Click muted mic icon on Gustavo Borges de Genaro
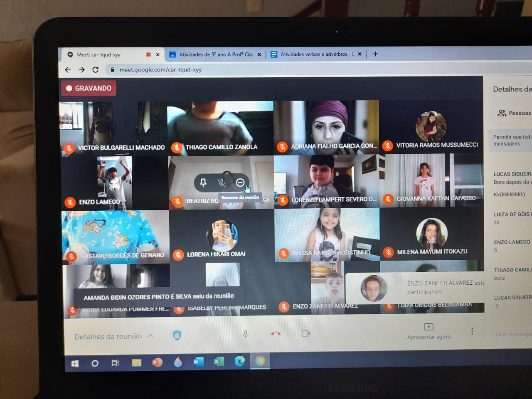Viewport: 532px width, 399px height. (71, 256)
